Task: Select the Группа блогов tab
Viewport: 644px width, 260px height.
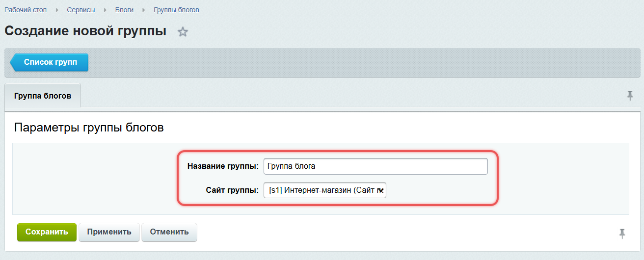Action: pos(43,96)
